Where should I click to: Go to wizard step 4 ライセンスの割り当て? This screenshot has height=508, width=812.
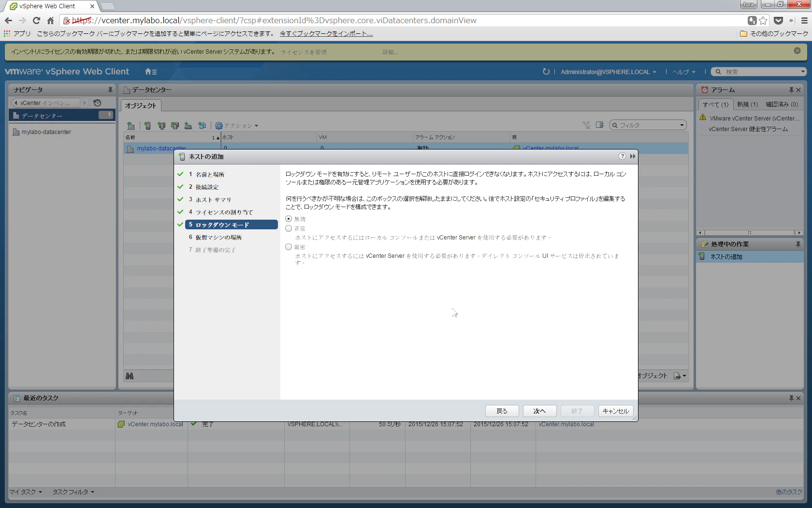coord(224,212)
